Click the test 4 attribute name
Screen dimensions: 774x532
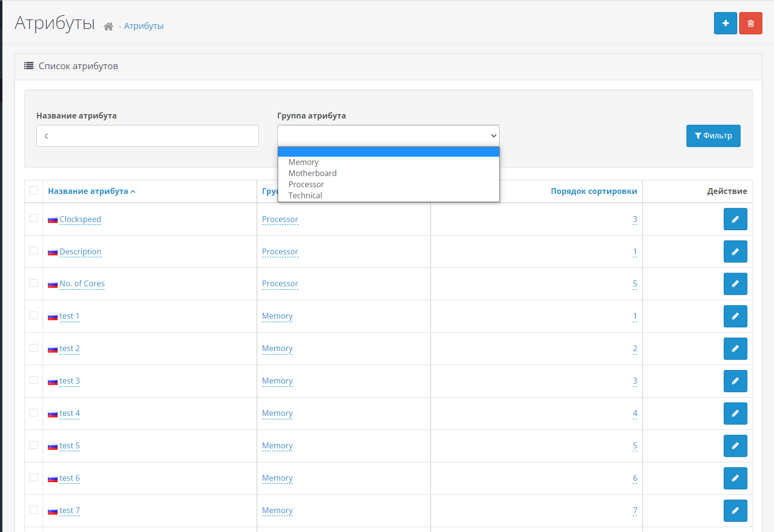tap(70, 413)
